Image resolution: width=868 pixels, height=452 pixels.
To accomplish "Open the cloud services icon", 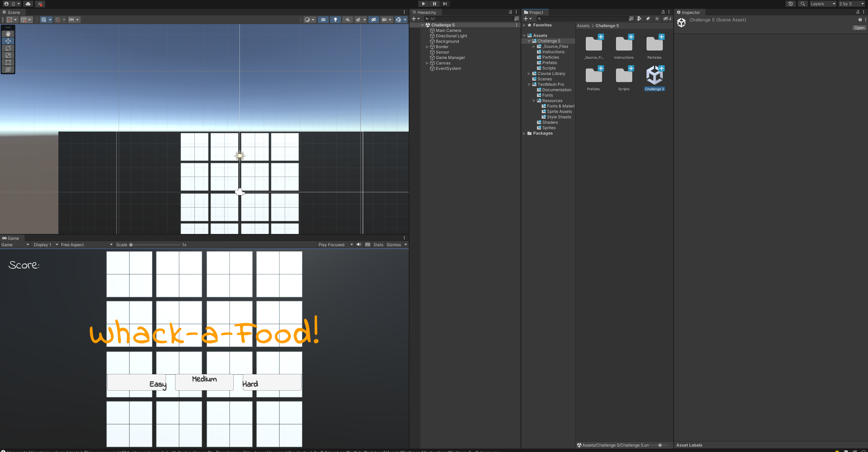I will click(28, 4).
